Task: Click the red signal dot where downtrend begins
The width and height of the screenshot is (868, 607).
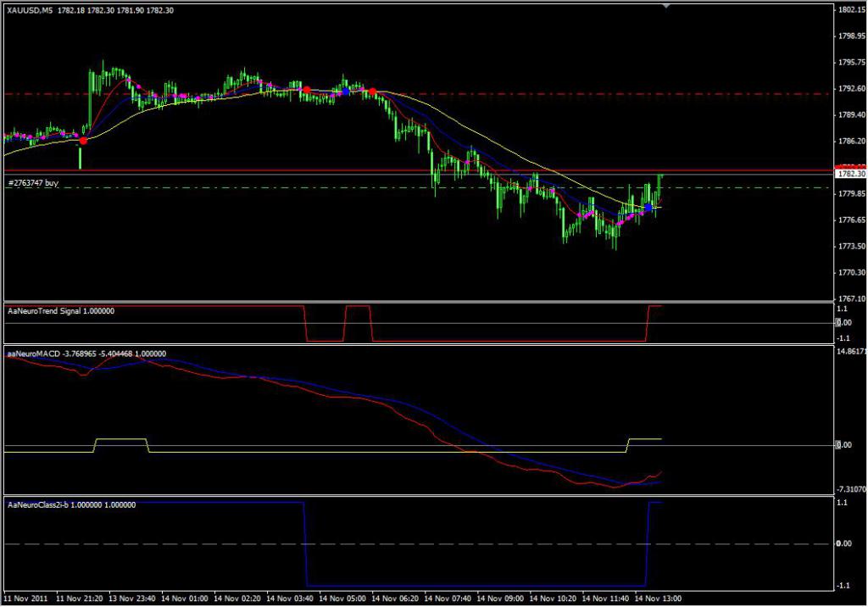Action: pos(373,92)
